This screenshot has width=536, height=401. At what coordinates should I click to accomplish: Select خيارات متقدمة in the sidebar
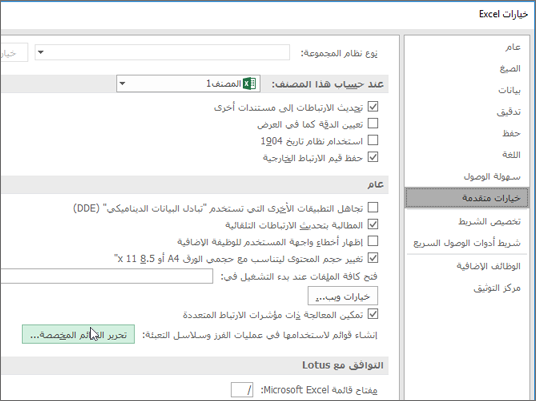[x=467, y=198]
